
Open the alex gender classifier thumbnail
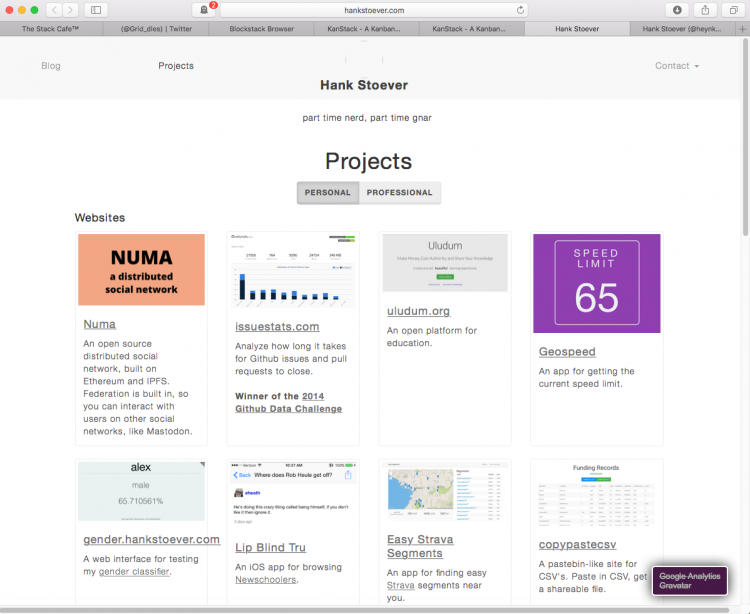click(x=142, y=491)
